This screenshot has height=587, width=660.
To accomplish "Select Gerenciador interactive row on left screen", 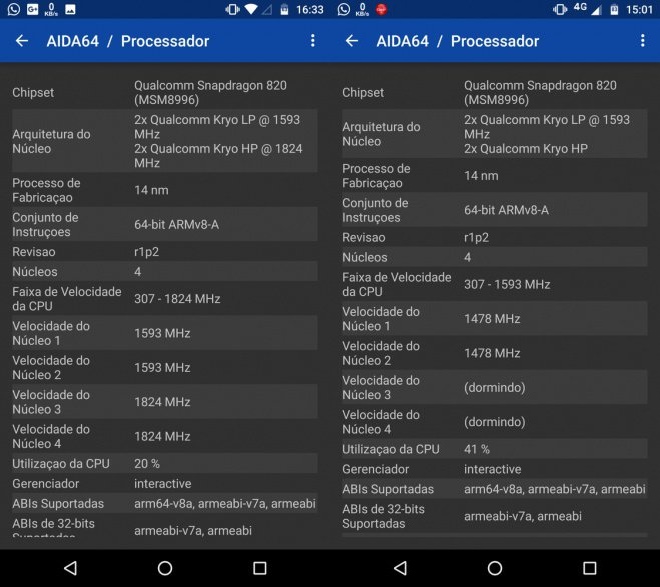I will click(x=165, y=483).
